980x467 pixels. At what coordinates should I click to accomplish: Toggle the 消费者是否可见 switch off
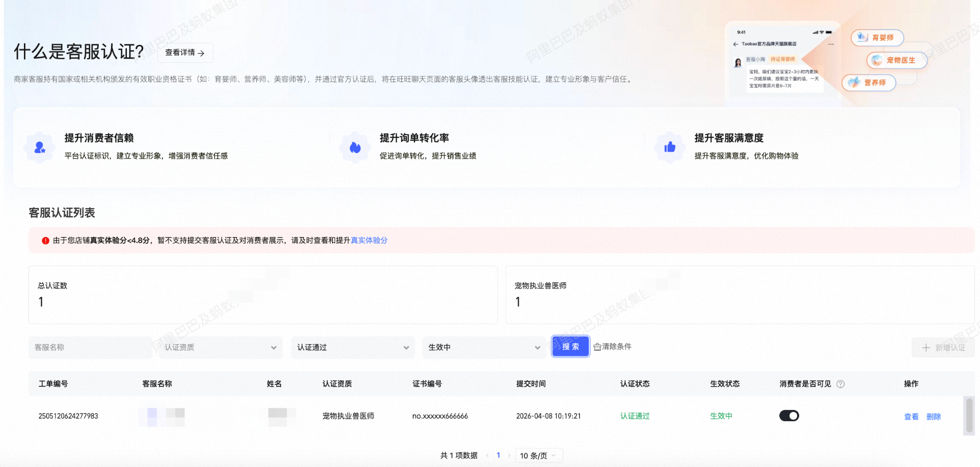tap(789, 416)
